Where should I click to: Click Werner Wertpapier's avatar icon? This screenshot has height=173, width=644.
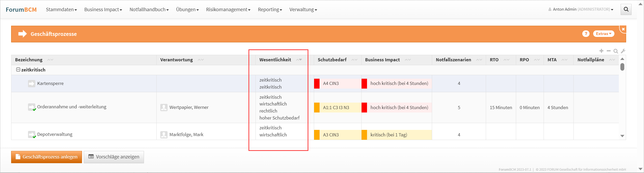tap(164, 108)
